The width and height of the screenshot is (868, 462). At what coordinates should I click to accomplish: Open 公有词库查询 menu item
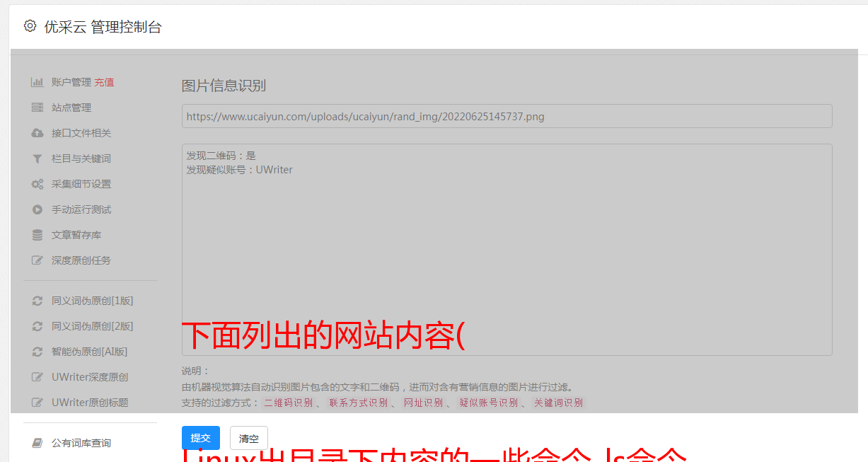tap(81, 443)
